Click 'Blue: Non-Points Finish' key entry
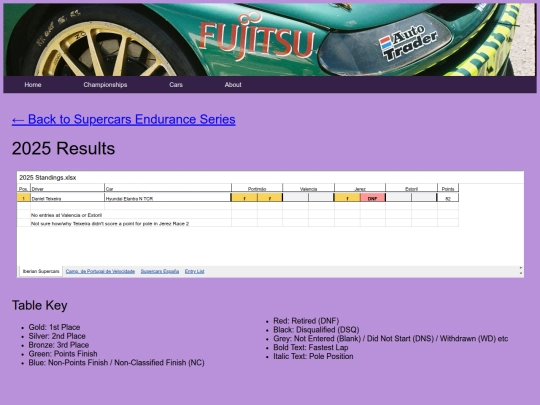 [117, 363]
